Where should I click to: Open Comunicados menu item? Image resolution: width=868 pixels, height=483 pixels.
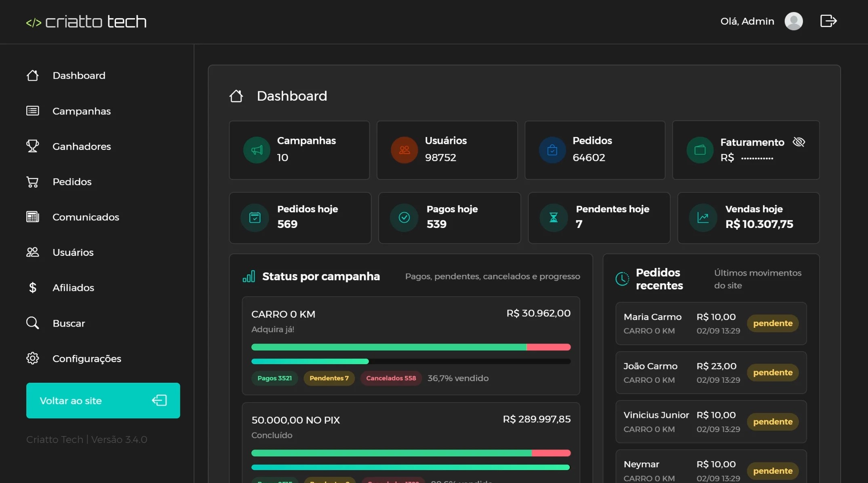click(x=86, y=217)
